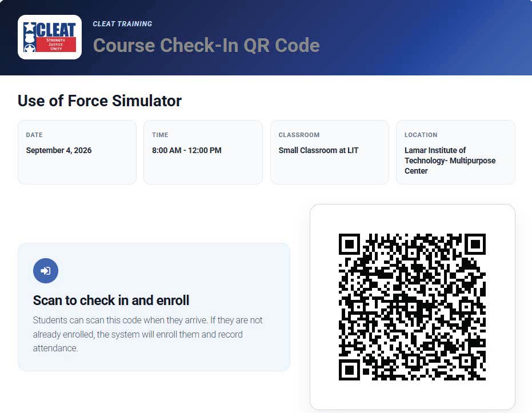The width and height of the screenshot is (532, 413).
Task: Click the 'Scan to check in and enroll' heading
Action: point(111,300)
